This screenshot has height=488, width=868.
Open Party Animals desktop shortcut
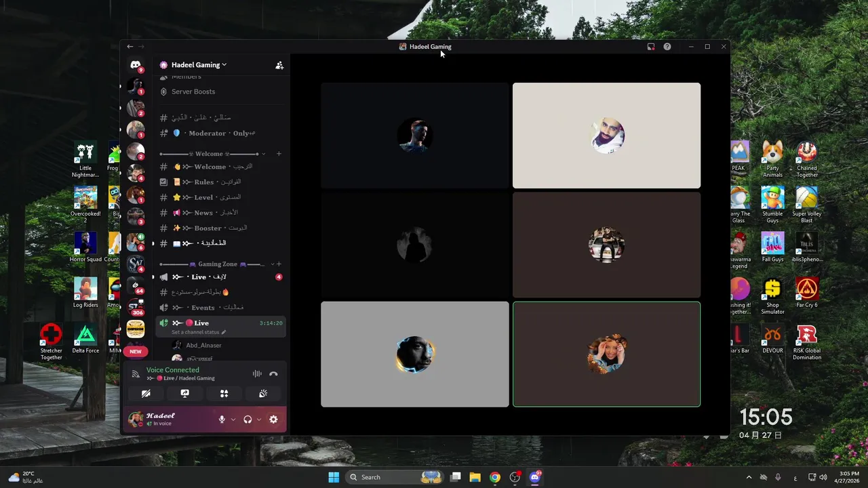pos(772,160)
